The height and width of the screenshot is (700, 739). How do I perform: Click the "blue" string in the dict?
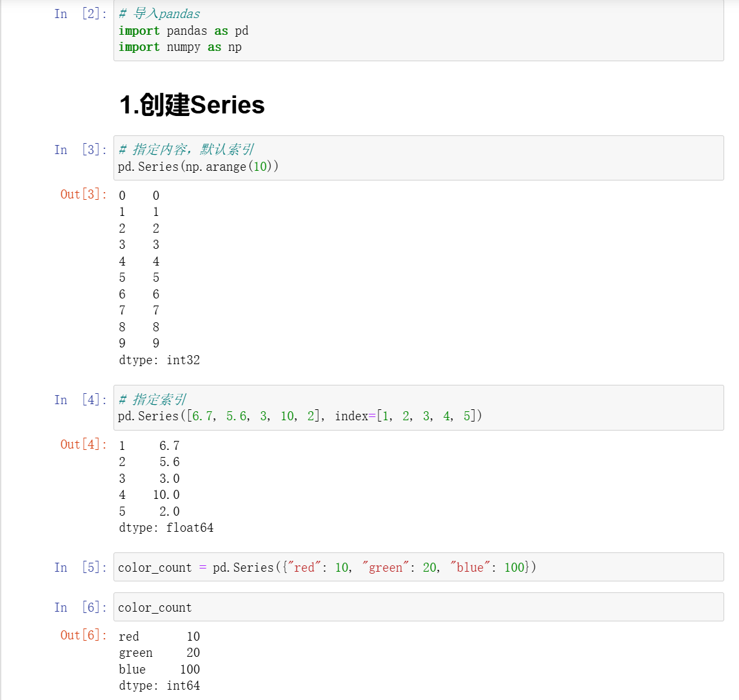click(x=470, y=567)
